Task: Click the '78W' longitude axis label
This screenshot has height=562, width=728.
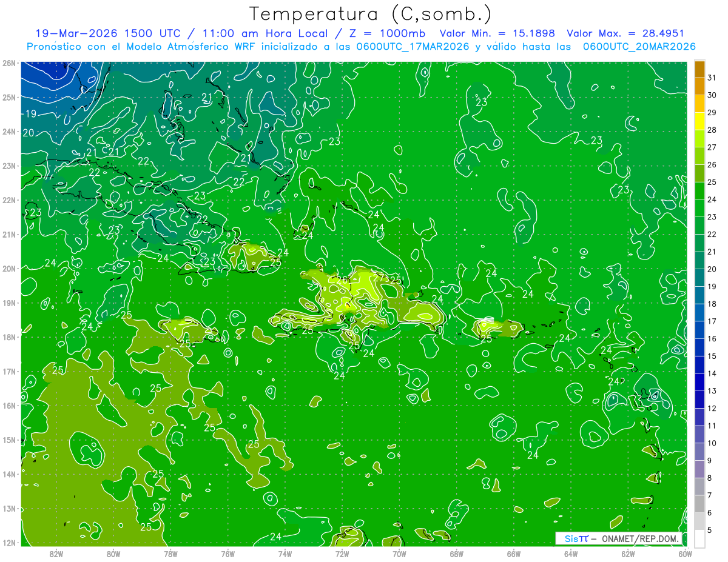Action: coord(170,554)
